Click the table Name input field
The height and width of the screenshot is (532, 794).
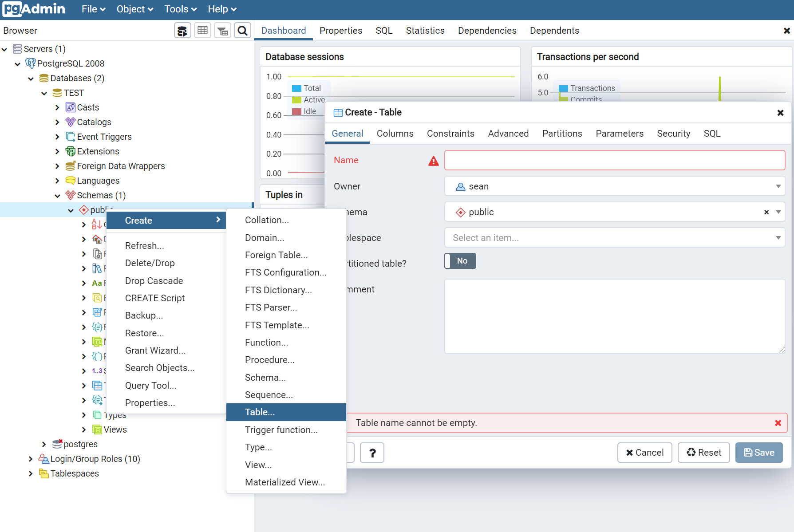click(615, 160)
